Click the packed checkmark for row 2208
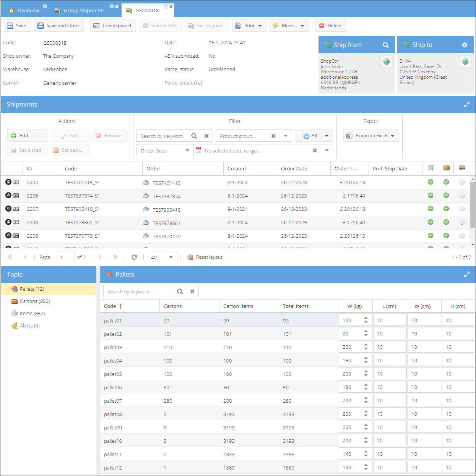This screenshot has height=476, width=476. (446, 222)
